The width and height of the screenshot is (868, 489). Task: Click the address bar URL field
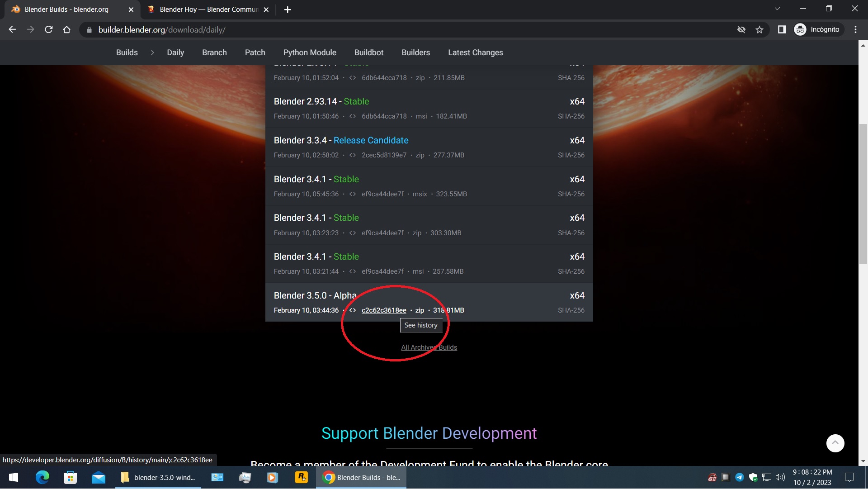point(407,29)
